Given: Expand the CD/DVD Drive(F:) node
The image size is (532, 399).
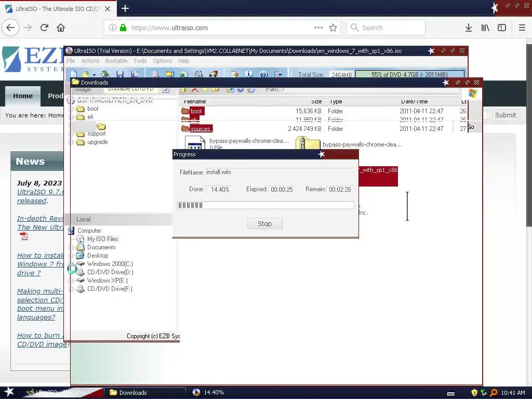Looking at the screenshot, I should (x=71, y=289).
